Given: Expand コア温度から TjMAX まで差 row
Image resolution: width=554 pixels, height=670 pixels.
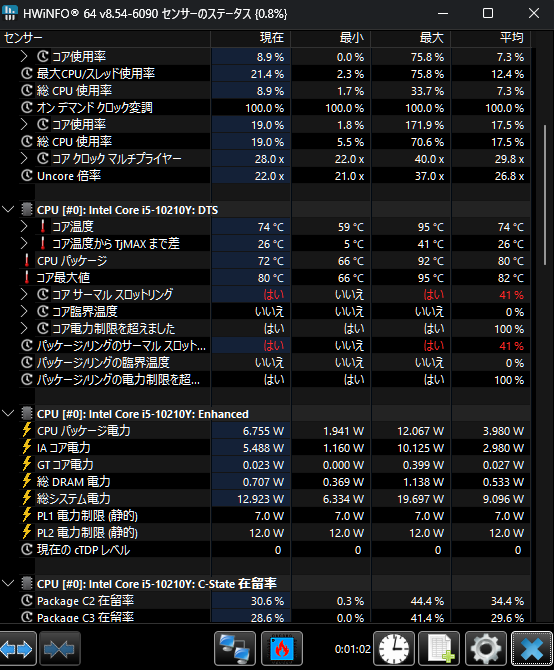Looking at the screenshot, I should pyautogui.click(x=24, y=244).
